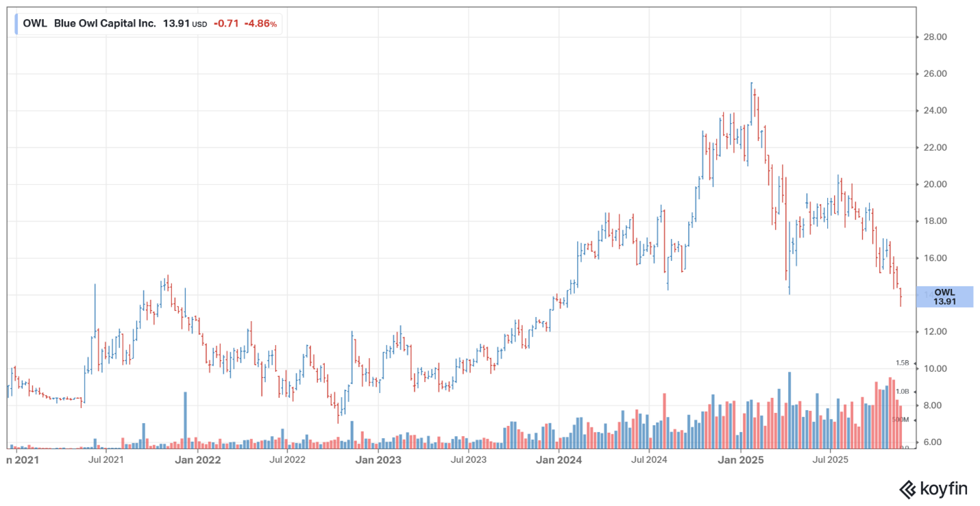Click the -0.71 price change value
980x506 pixels.
tap(225, 23)
